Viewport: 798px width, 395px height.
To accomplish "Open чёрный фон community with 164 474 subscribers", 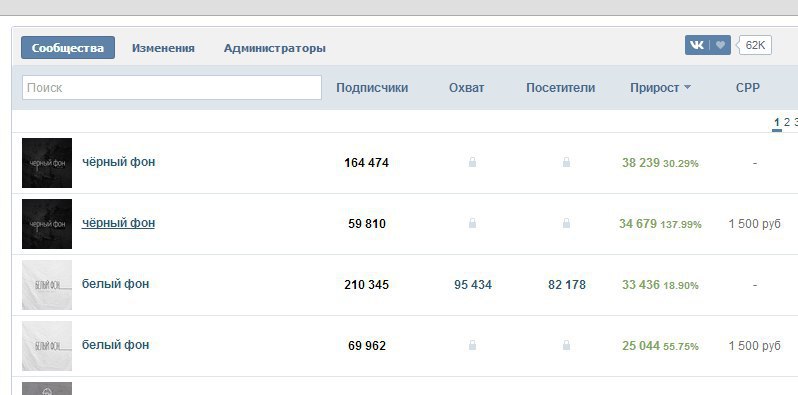I will pos(119,162).
